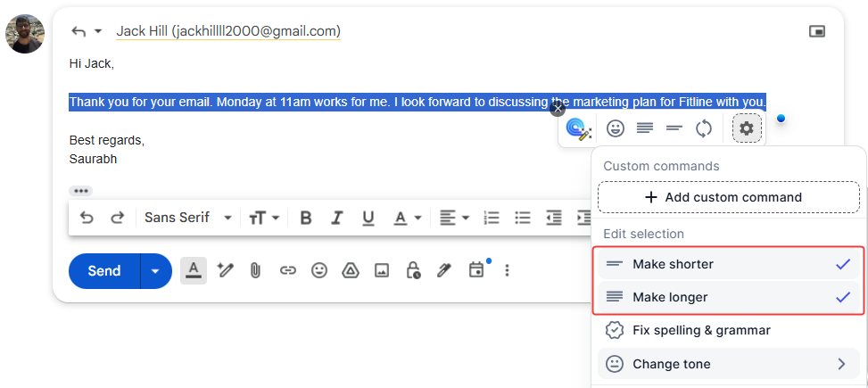Click the Send button
The width and height of the screenshot is (868, 388).
pyautogui.click(x=104, y=271)
